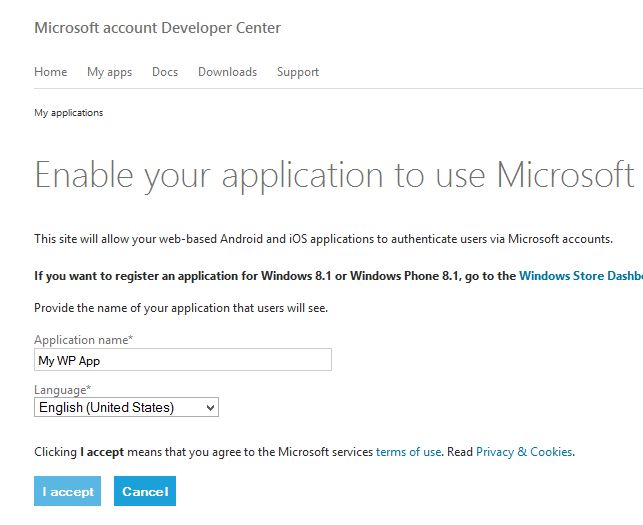The height and width of the screenshot is (525, 643).
Task: Click the sentence starting 'This site will allow'
Action: click(x=323, y=239)
